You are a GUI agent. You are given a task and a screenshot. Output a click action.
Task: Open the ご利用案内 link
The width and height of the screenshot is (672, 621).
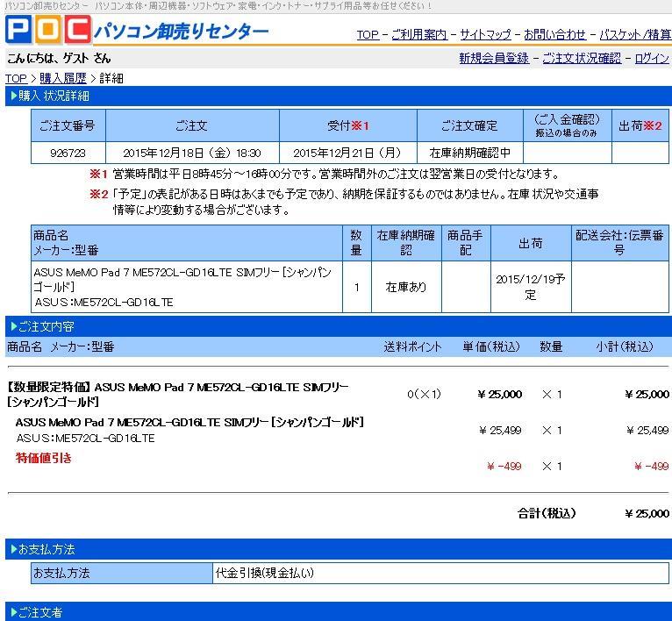tap(419, 35)
